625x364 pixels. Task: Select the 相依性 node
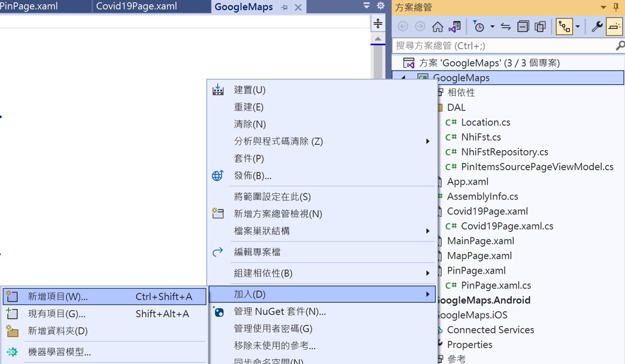(x=461, y=92)
